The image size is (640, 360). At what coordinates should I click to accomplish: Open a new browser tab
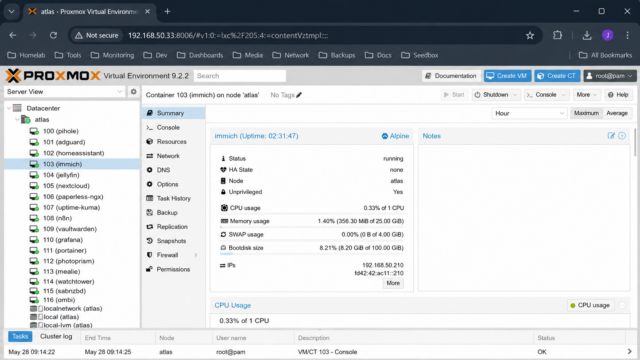tap(167, 11)
